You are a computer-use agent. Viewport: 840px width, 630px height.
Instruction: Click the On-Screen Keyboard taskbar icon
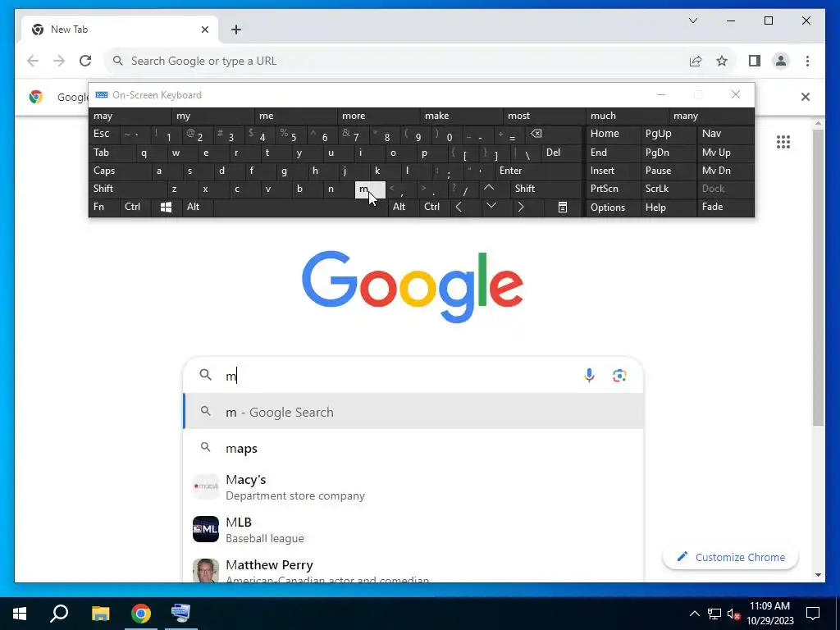coord(181,614)
